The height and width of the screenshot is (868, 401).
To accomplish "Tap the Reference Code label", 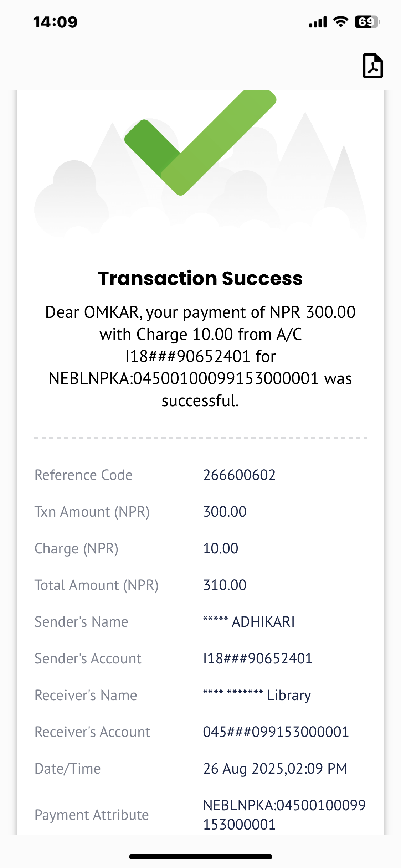I will (x=83, y=475).
